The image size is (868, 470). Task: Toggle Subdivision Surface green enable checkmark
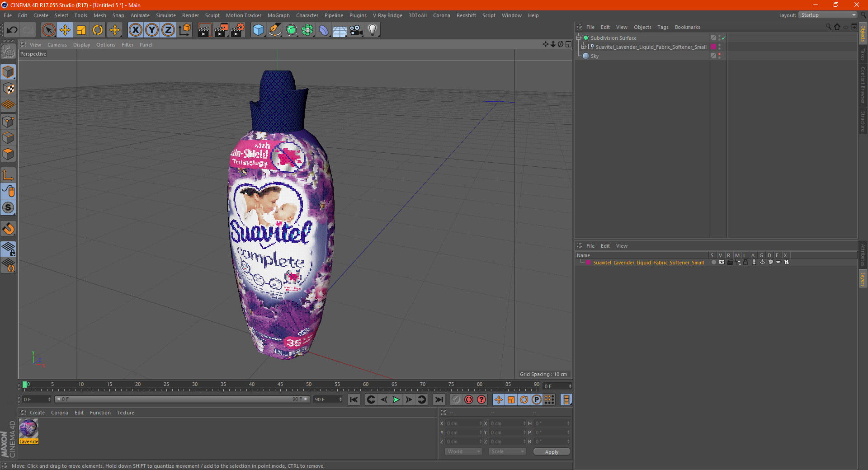pos(724,38)
